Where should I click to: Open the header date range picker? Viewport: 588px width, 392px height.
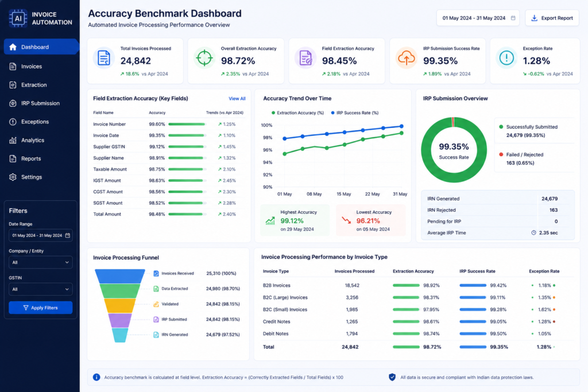(478, 18)
